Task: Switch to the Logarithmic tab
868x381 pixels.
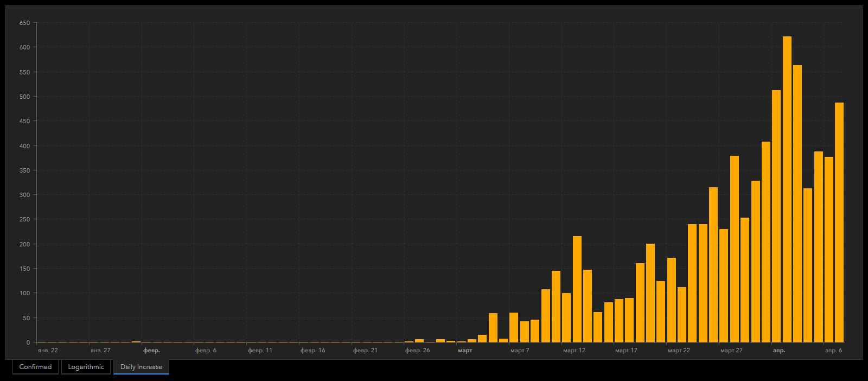Action: click(86, 367)
